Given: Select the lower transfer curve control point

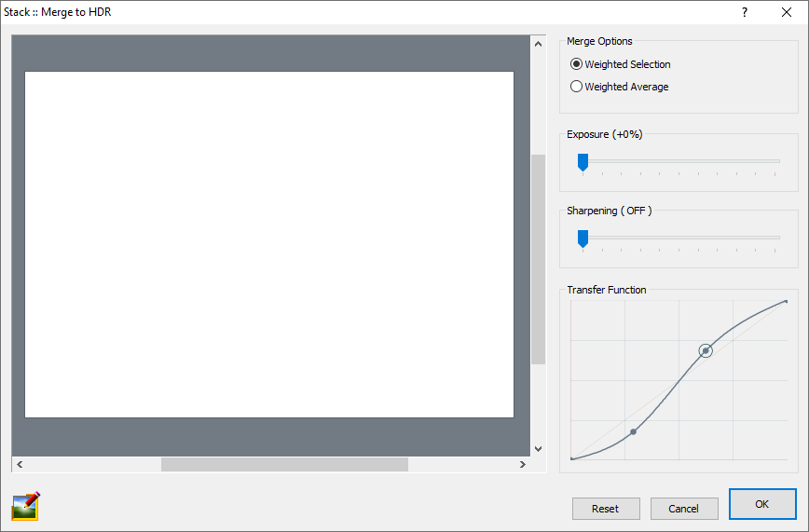Looking at the screenshot, I should point(634,431).
